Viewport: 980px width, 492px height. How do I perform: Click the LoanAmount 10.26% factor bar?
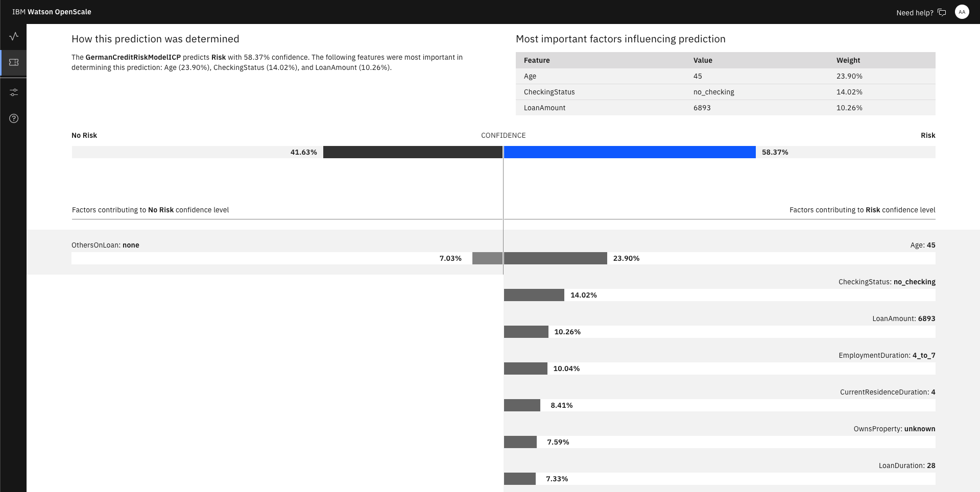pos(526,332)
